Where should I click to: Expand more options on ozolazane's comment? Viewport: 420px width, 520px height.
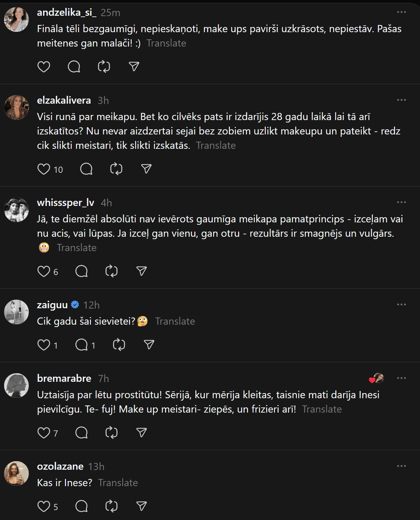(401, 466)
